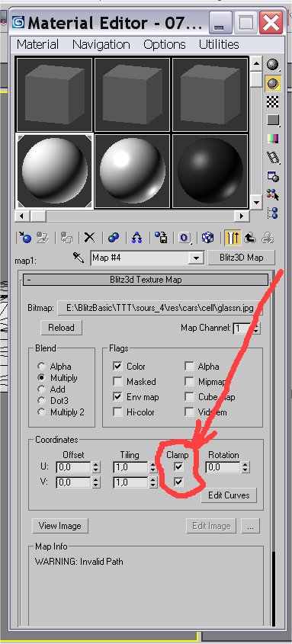Open the Navigation menu

(x=101, y=44)
